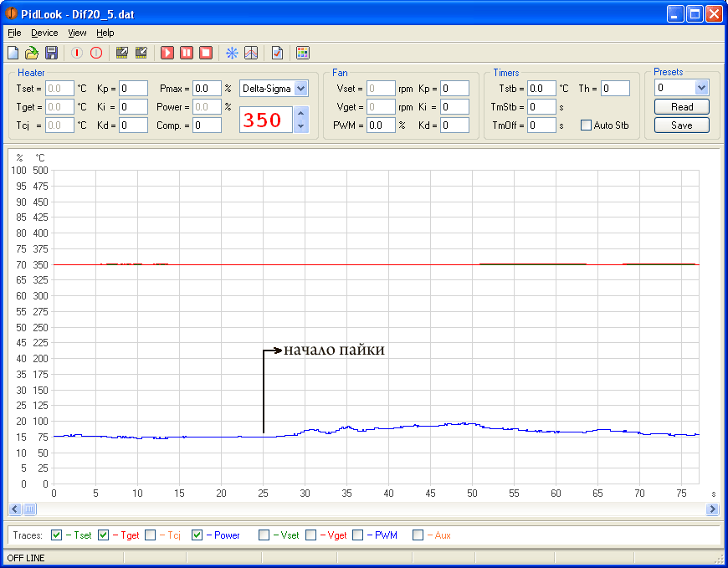Toggle the Power trace checkbox
The image size is (728, 568).
click(197, 535)
